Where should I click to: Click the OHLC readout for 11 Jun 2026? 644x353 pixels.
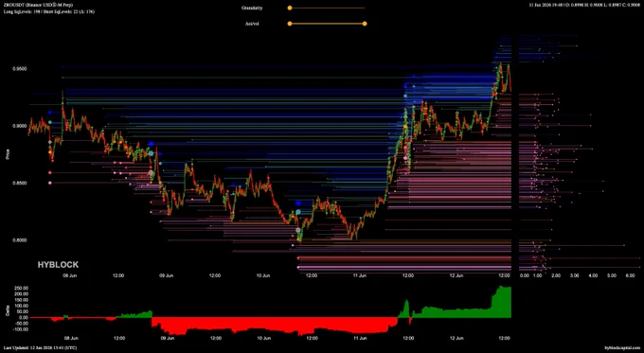point(586,5)
